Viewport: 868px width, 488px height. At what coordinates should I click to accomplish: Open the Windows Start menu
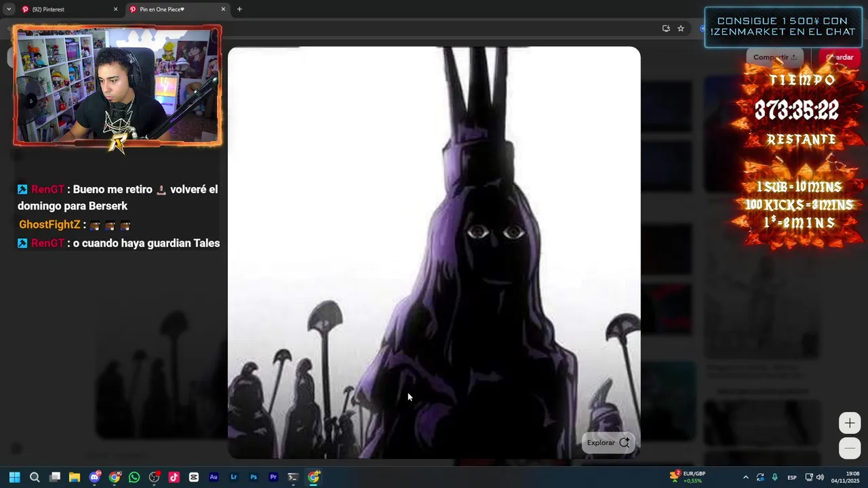(x=14, y=477)
